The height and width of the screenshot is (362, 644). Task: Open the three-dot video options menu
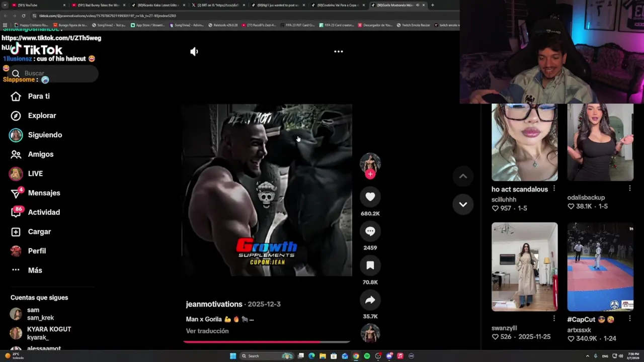(339, 51)
